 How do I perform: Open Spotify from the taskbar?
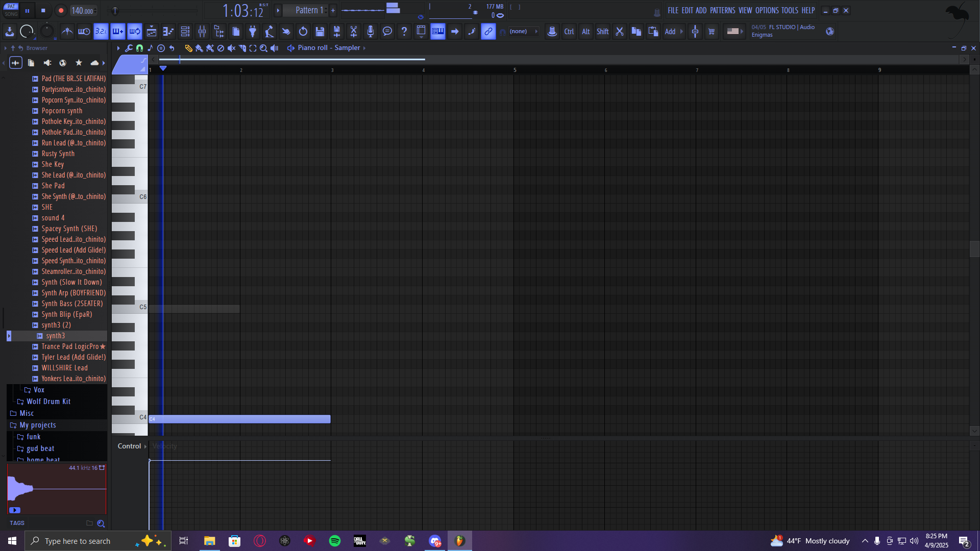335,541
